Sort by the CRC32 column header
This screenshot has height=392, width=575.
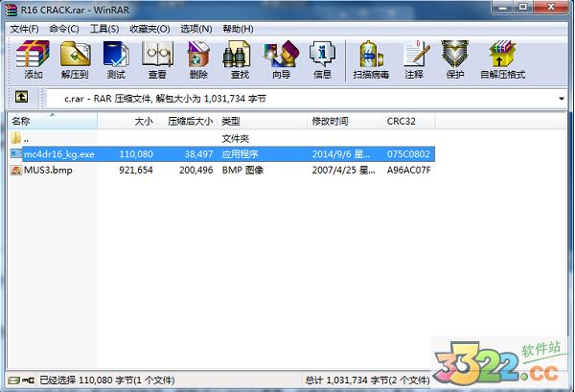409,121
